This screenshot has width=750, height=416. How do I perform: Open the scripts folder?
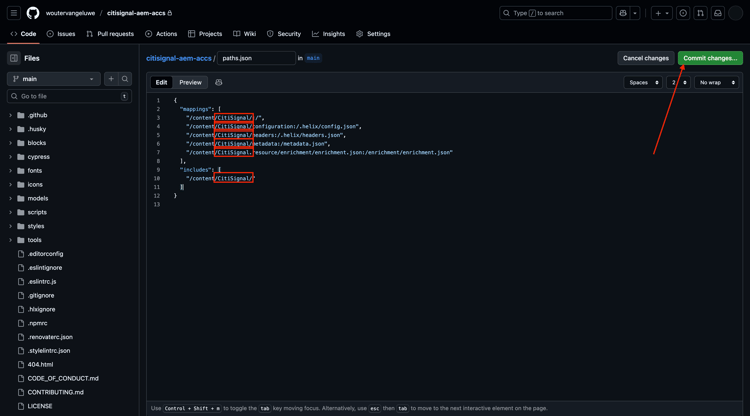pos(37,212)
